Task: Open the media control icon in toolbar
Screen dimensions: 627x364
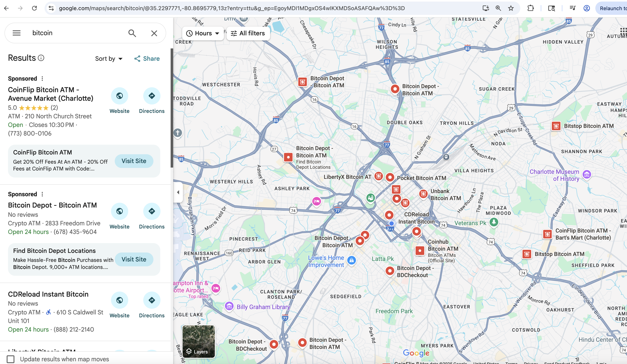Action: point(572,8)
